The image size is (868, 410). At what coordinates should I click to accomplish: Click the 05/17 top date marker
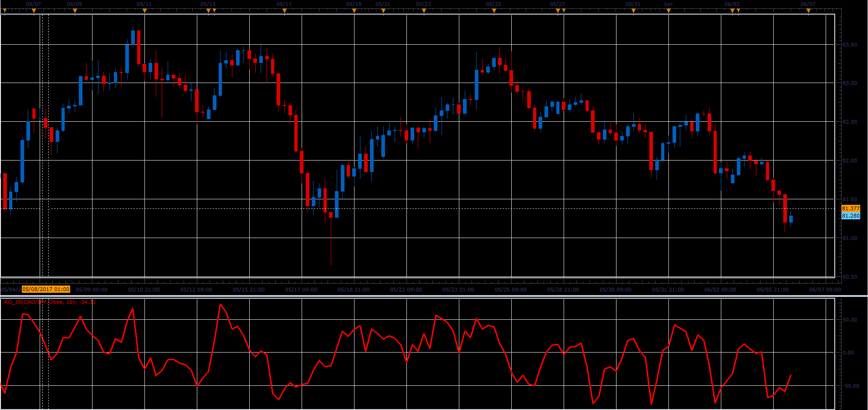pos(284,4)
